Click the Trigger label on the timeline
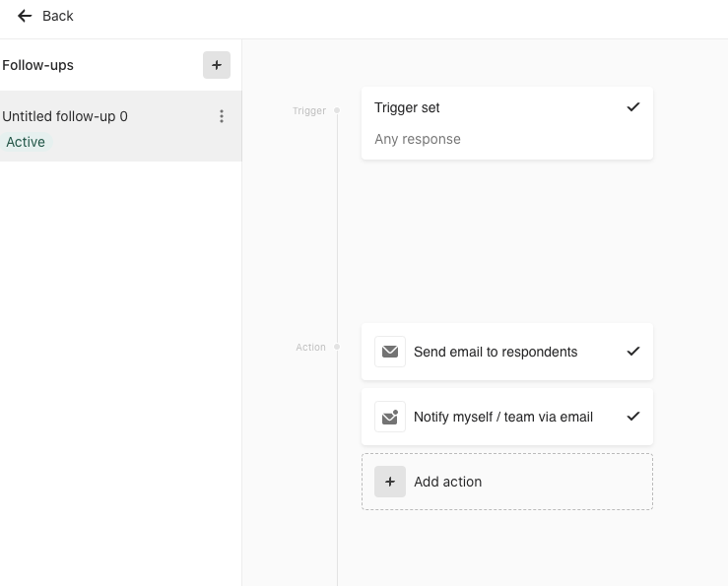The height and width of the screenshot is (586, 728). (x=309, y=110)
